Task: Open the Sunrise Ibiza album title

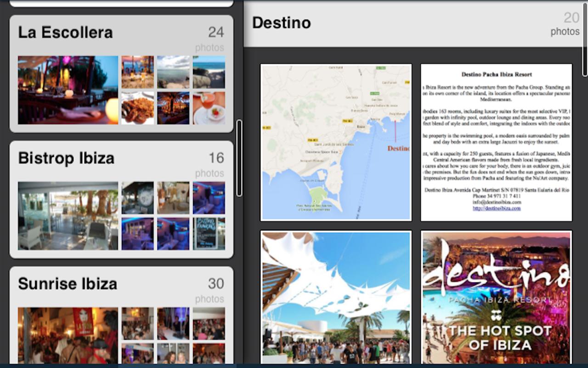Action: (68, 284)
